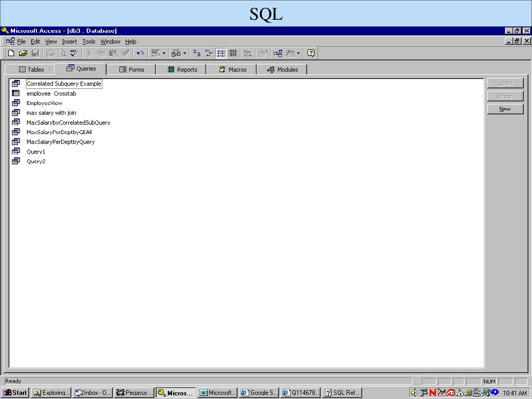Click the New Database toolbar icon
The height and width of the screenshot is (399, 532).
(11, 54)
